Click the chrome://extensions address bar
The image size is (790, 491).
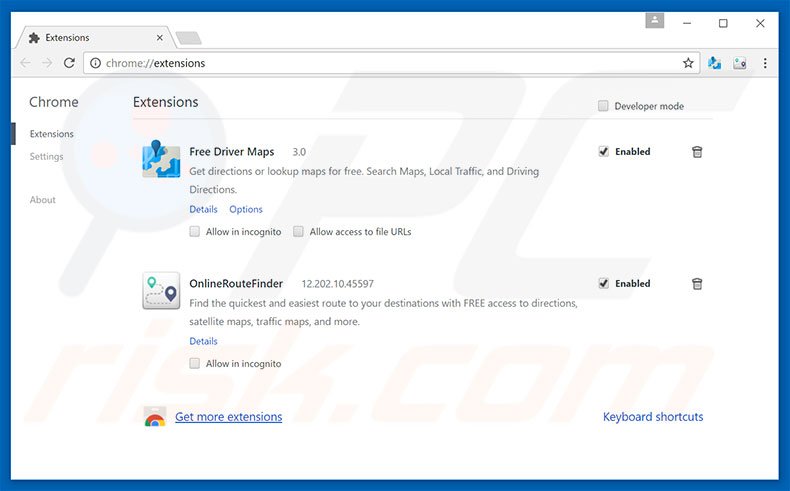[391, 63]
